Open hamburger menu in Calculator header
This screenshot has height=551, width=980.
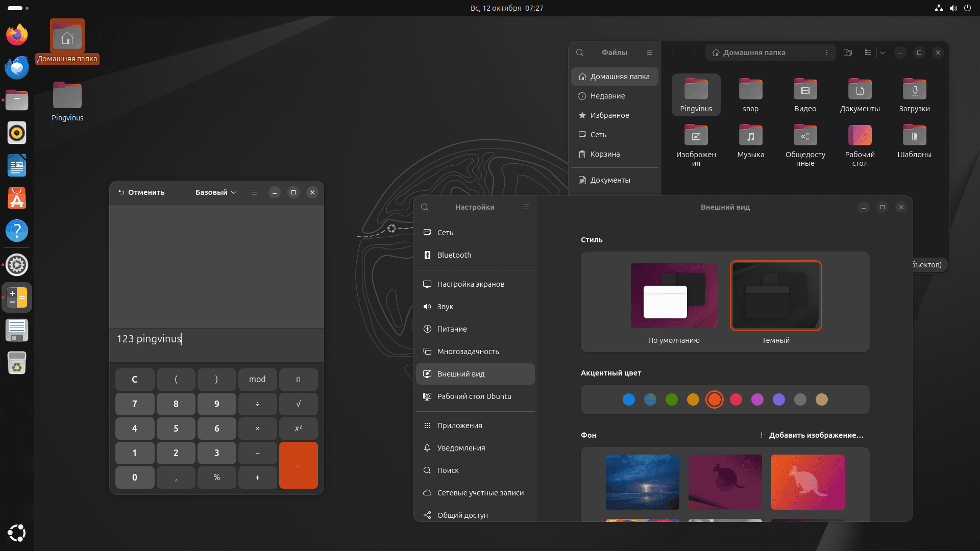(254, 192)
